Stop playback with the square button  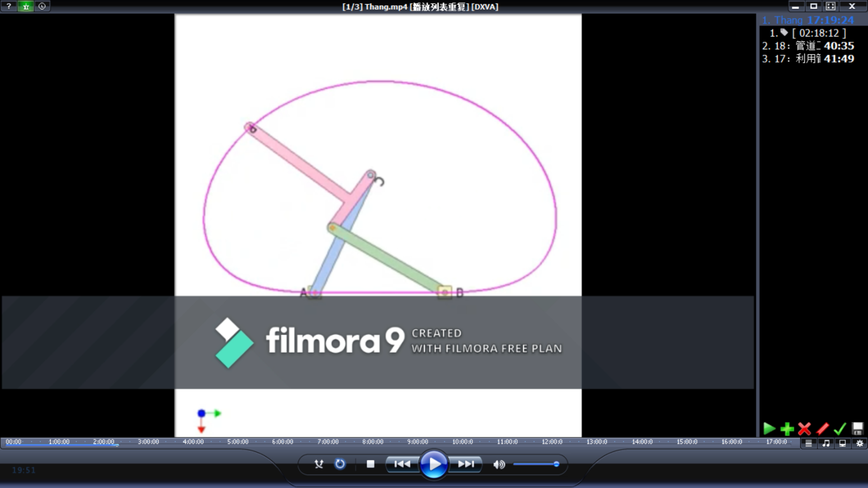click(x=371, y=464)
